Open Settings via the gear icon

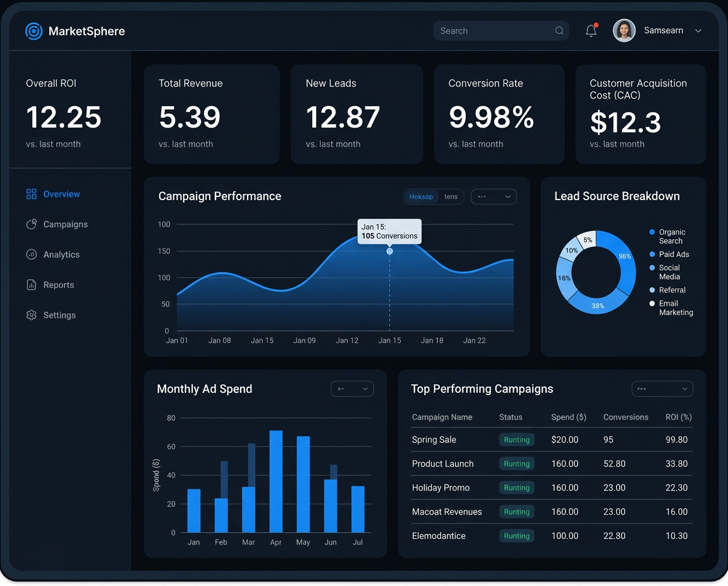click(30, 315)
